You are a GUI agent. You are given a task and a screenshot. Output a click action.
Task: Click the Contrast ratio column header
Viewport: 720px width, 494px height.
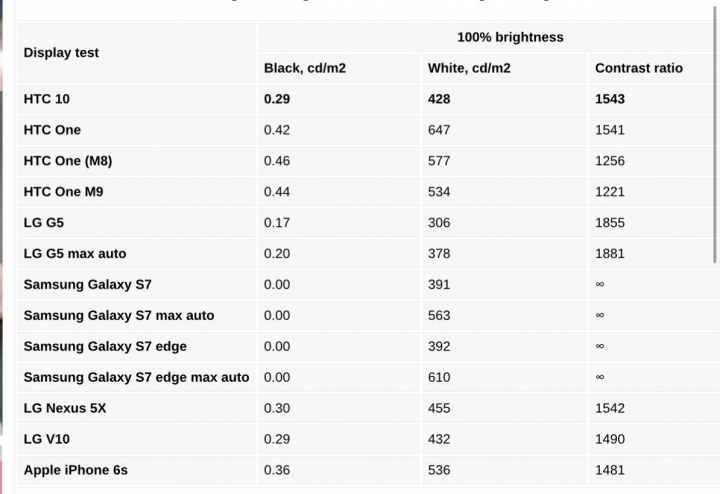click(x=639, y=68)
